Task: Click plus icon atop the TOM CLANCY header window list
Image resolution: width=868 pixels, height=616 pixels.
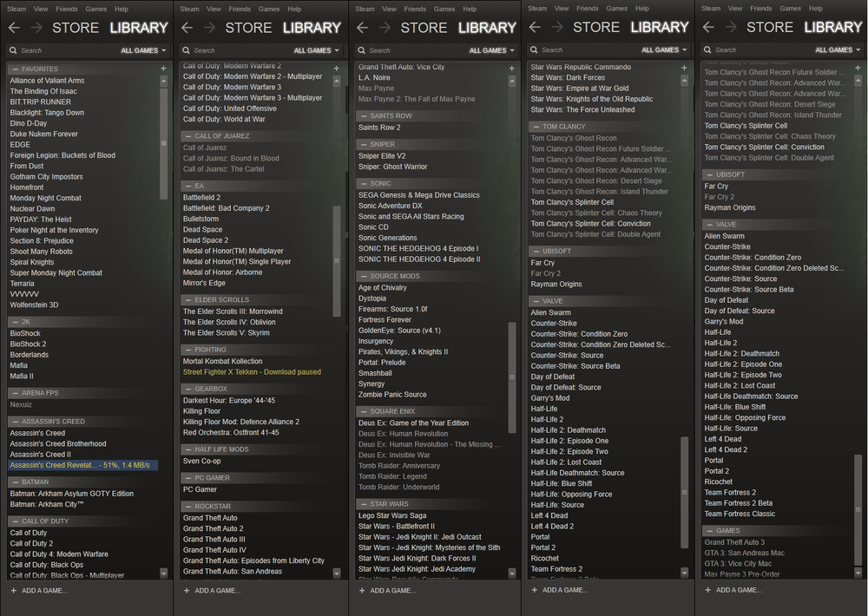Action: coord(684,68)
